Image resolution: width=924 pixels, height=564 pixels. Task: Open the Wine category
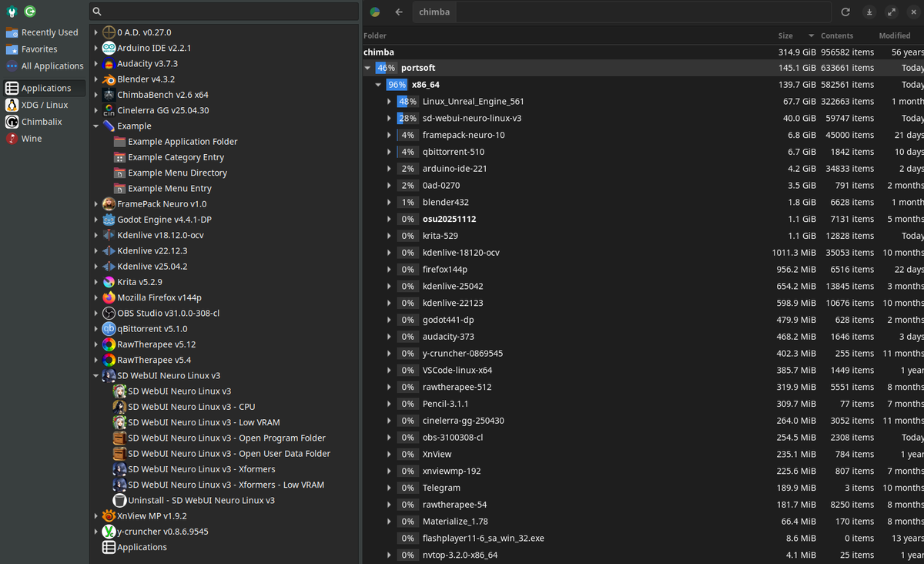[43, 139]
